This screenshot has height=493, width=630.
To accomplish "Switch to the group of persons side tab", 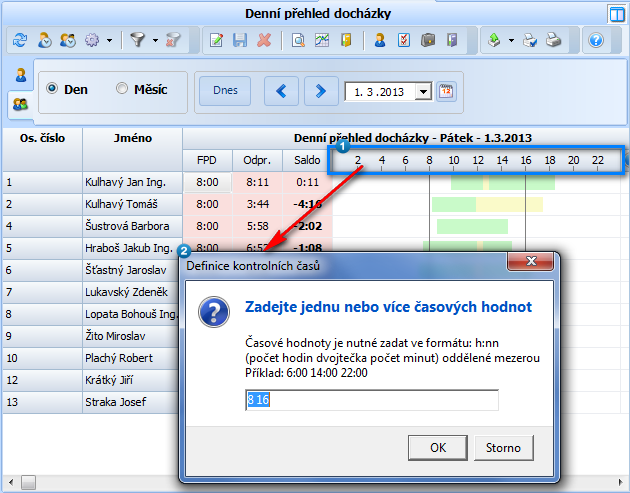I will point(20,104).
